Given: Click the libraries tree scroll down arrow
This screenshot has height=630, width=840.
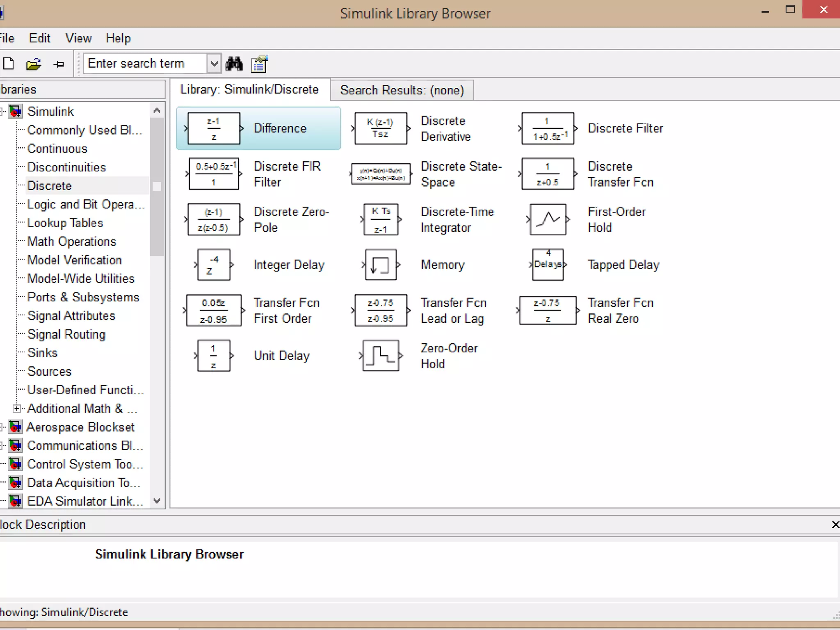Looking at the screenshot, I should tap(157, 501).
